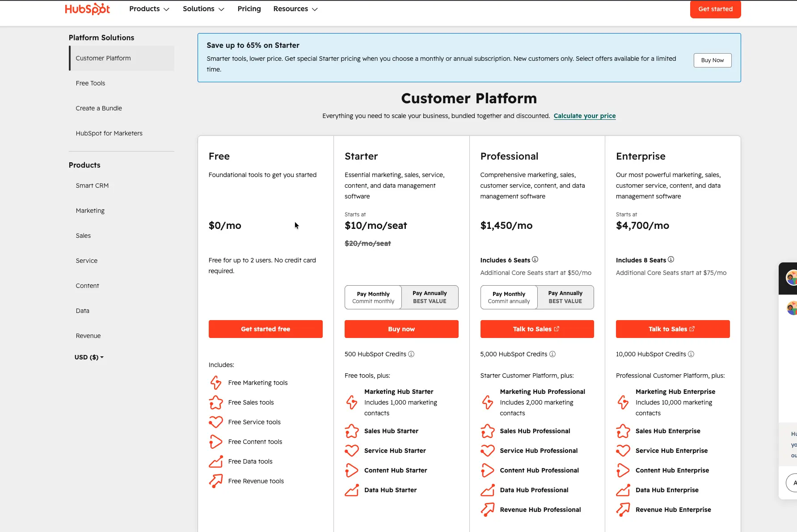The height and width of the screenshot is (532, 797).
Task: Open Content in the Products sidebar
Action: pyautogui.click(x=87, y=286)
